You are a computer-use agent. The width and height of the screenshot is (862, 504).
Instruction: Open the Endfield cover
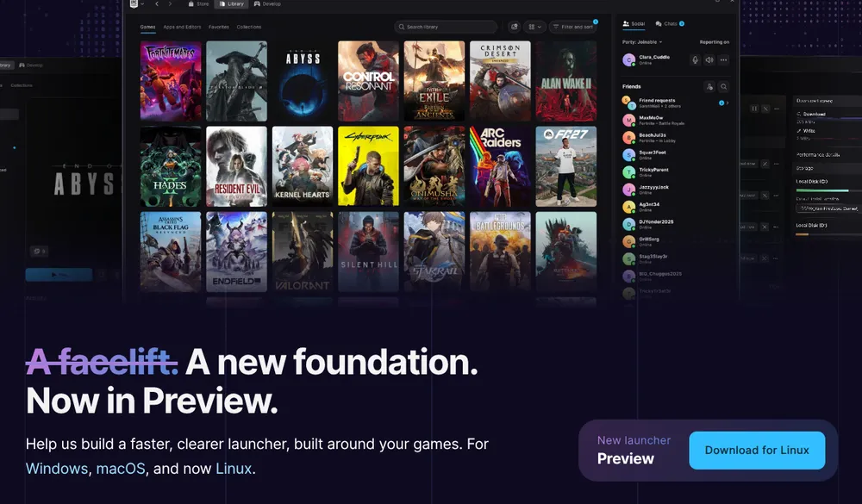click(236, 252)
